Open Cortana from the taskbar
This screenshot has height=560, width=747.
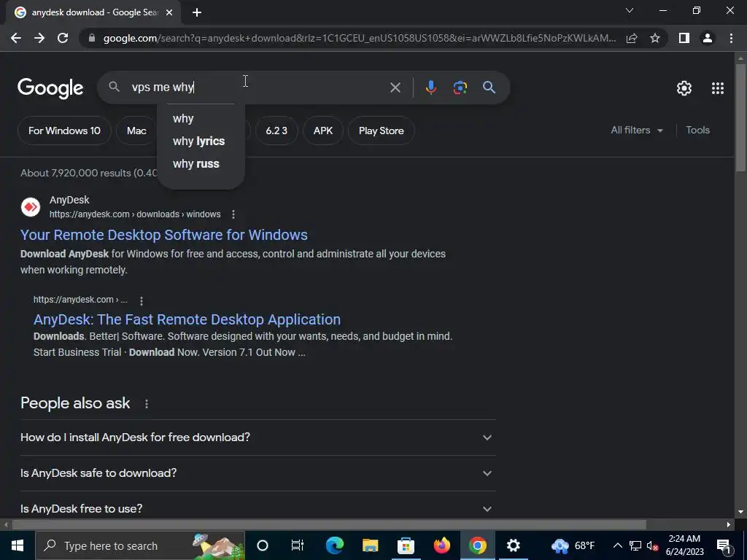(x=263, y=545)
